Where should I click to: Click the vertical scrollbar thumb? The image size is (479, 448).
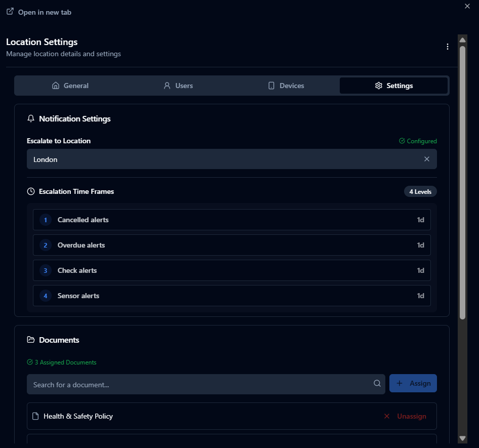pyautogui.click(x=462, y=183)
